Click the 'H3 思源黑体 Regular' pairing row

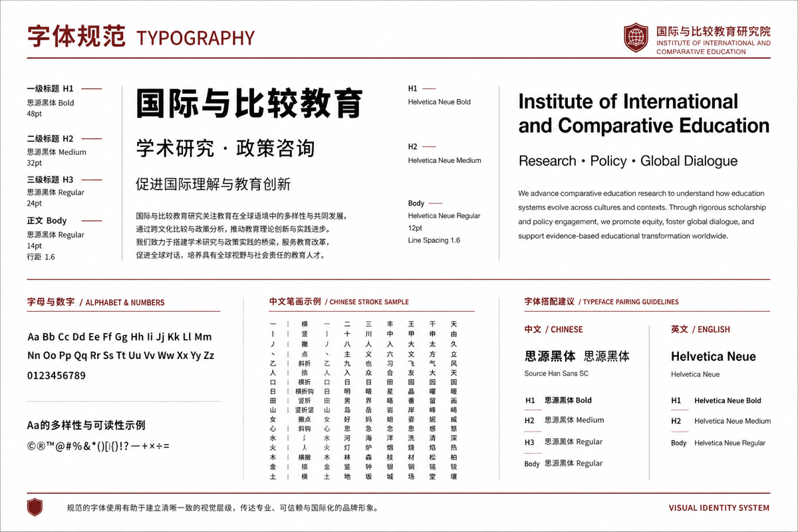tap(564, 442)
